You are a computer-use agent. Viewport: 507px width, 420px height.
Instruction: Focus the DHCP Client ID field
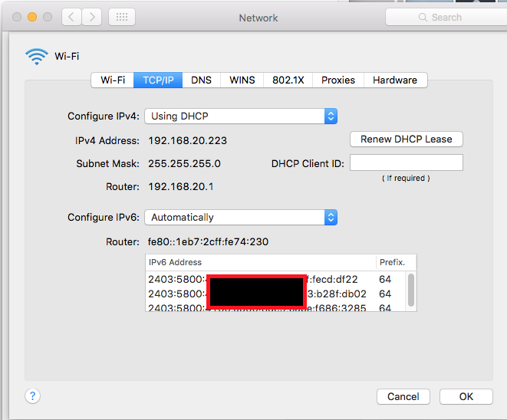[x=407, y=162]
